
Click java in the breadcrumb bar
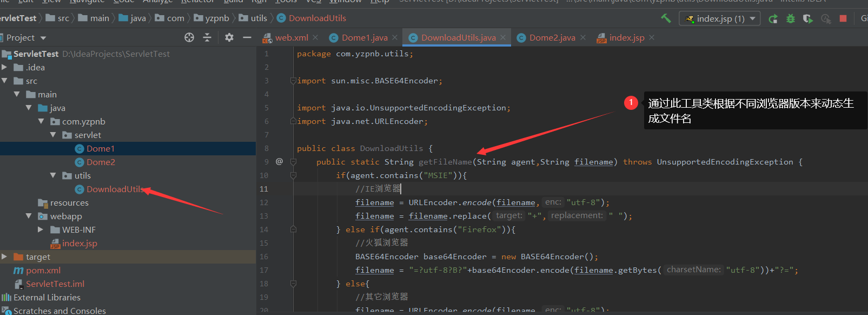138,18
